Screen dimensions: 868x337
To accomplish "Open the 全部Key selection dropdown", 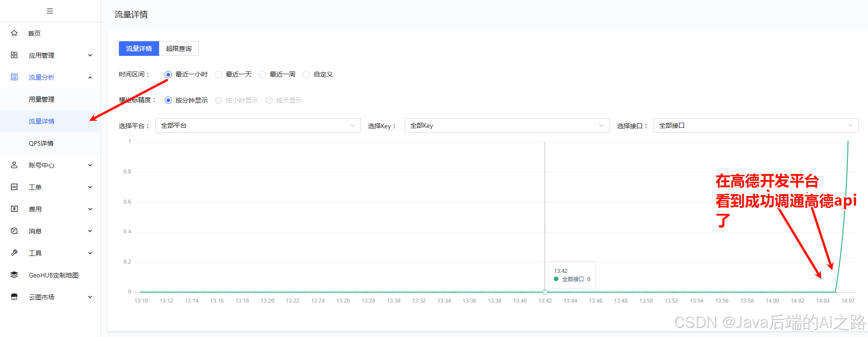I will click(507, 125).
